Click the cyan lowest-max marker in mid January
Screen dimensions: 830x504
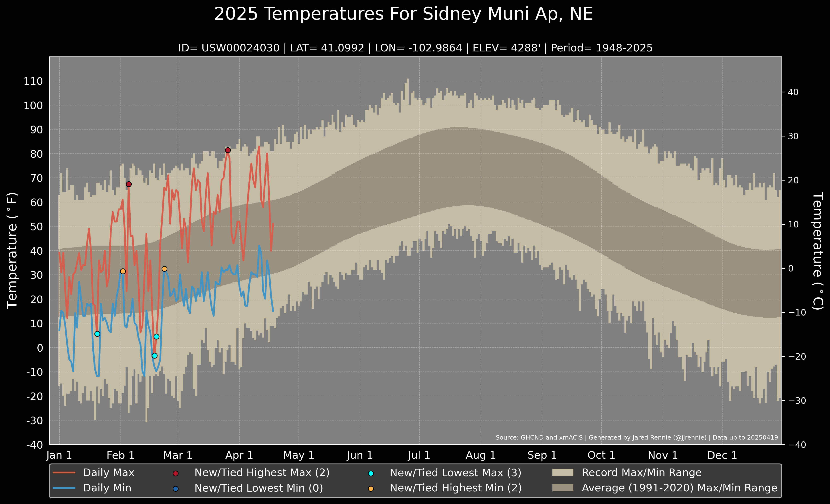(97, 334)
